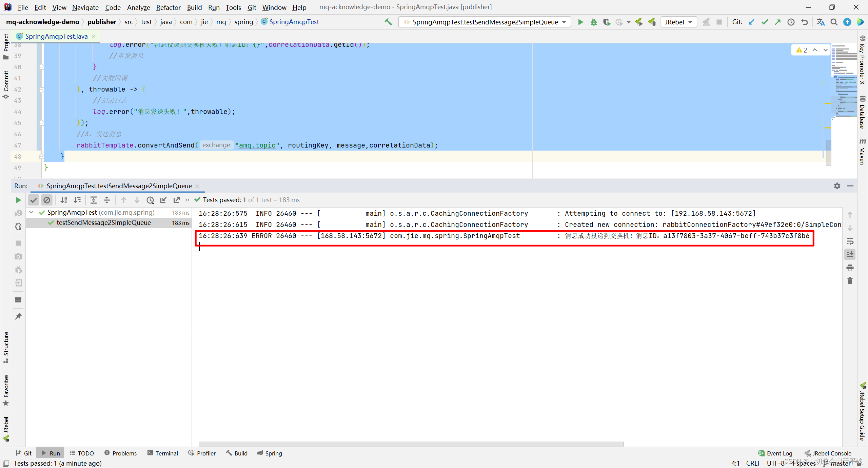868x468 pixels.
Task: Open the Problems tool window
Action: (120, 453)
